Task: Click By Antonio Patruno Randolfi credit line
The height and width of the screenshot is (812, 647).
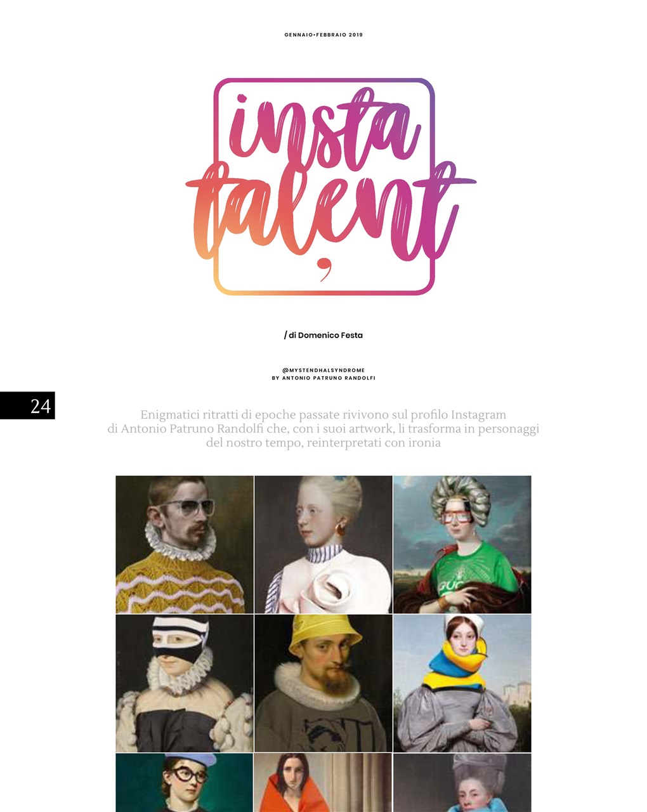Action: pos(323,378)
